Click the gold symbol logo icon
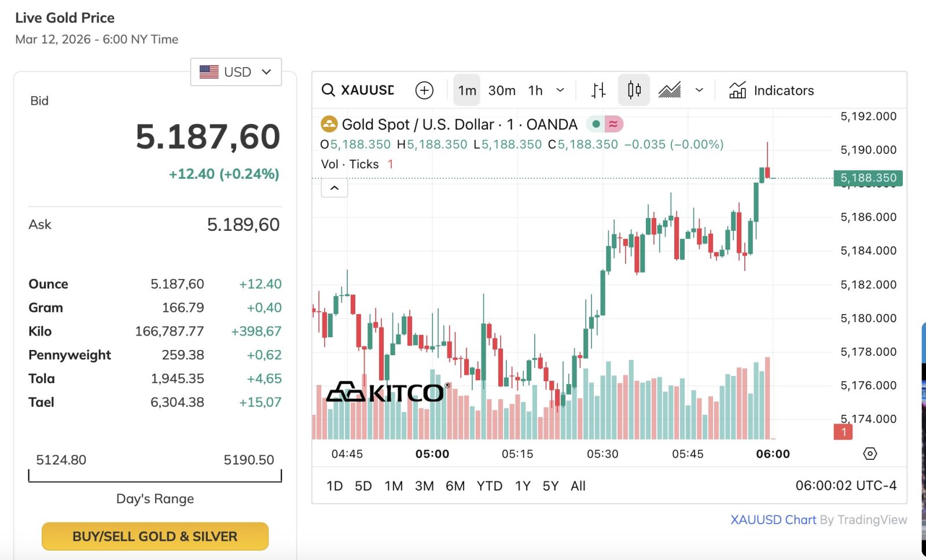The width and height of the screenshot is (926, 560). pyautogui.click(x=329, y=124)
